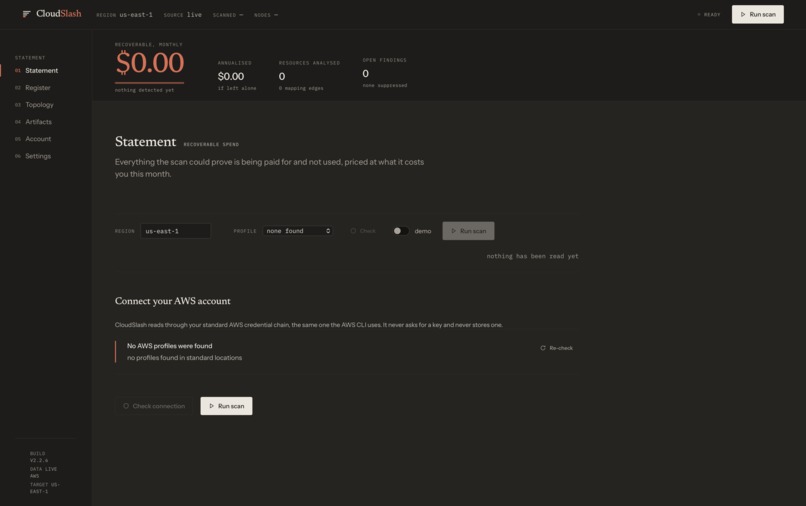Screen dimensions: 806x506
Task: Click the READY status indicator
Action: pyautogui.click(x=708, y=15)
